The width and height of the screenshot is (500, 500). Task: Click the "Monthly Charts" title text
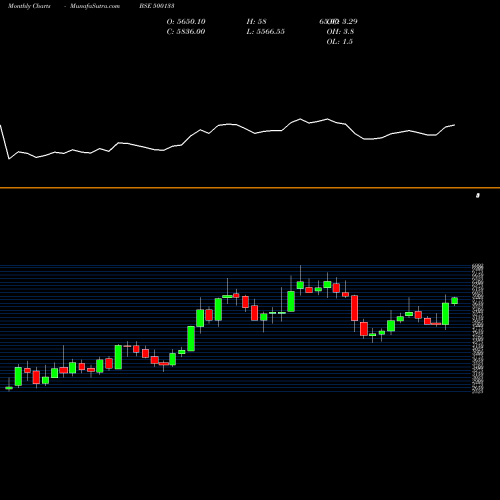tap(29, 6)
